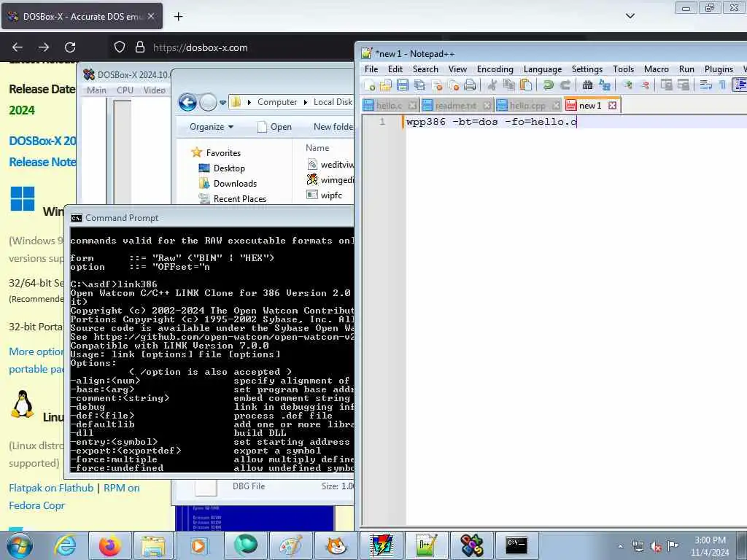
Task: Click the Zoom Out icon in Notepad++
Action: 645,85
